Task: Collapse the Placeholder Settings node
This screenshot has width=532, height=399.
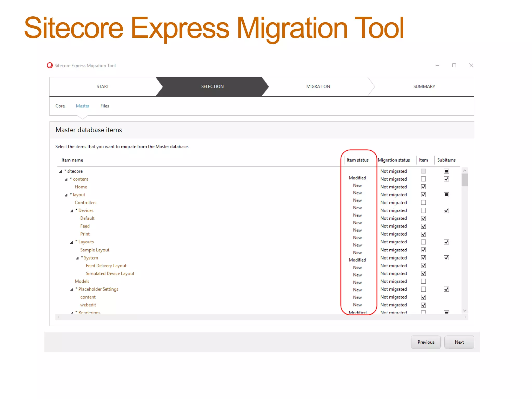Action: tap(72, 289)
